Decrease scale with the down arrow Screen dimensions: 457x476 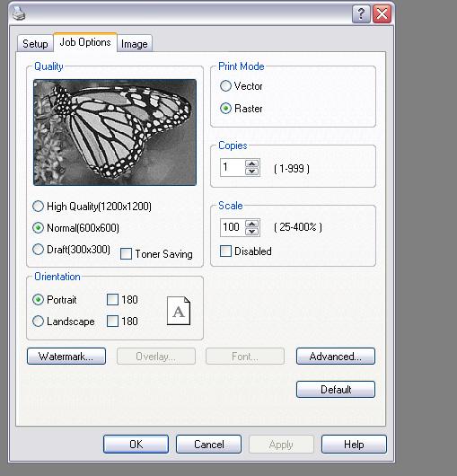pyautogui.click(x=252, y=232)
